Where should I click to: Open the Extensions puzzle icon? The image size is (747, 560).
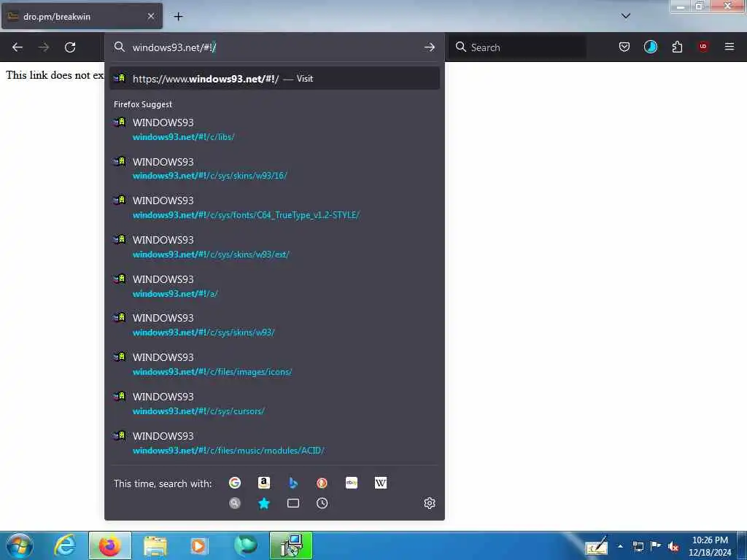coord(677,47)
